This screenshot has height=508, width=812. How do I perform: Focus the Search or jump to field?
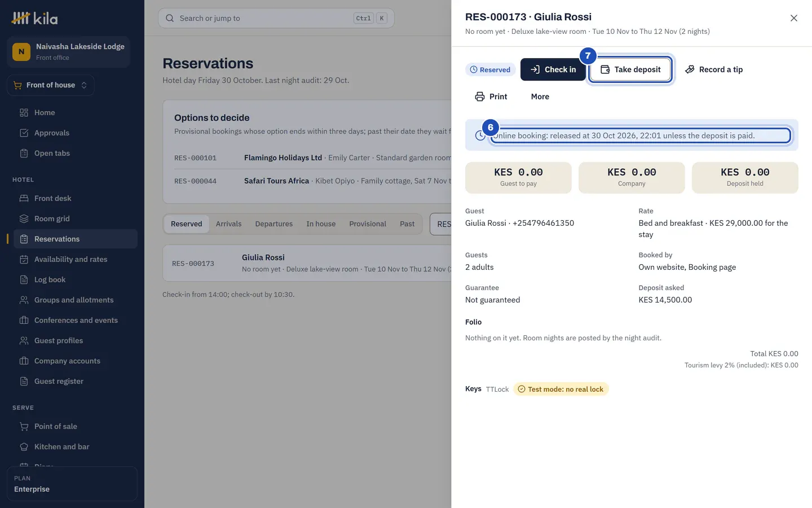coord(276,18)
